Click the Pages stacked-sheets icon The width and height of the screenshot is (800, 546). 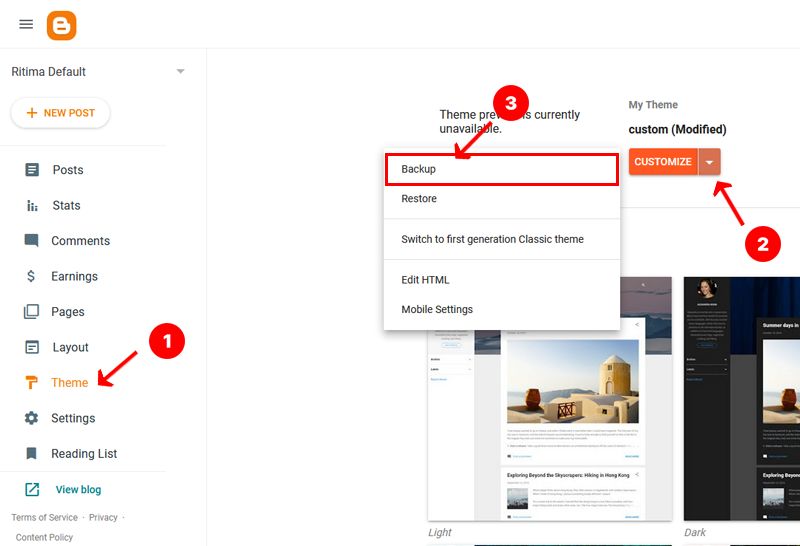pos(31,312)
